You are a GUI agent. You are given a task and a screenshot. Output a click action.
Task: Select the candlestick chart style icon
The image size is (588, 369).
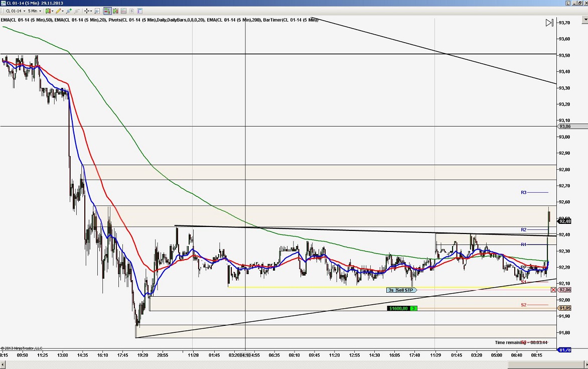pyautogui.click(x=48, y=11)
